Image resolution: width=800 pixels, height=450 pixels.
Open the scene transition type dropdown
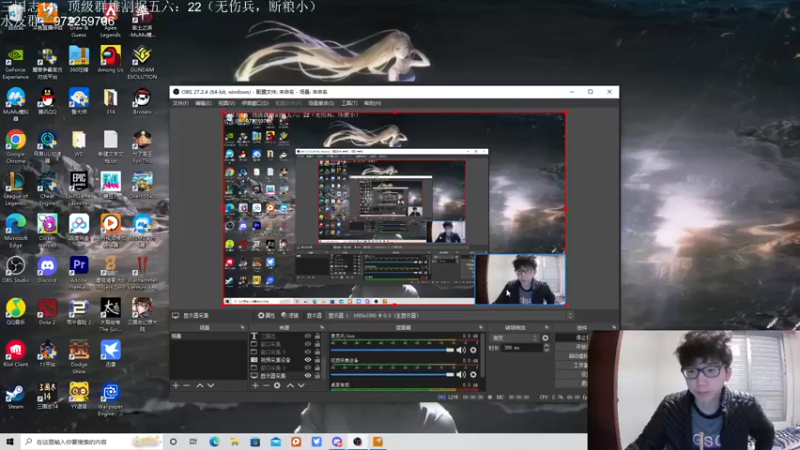click(514, 338)
